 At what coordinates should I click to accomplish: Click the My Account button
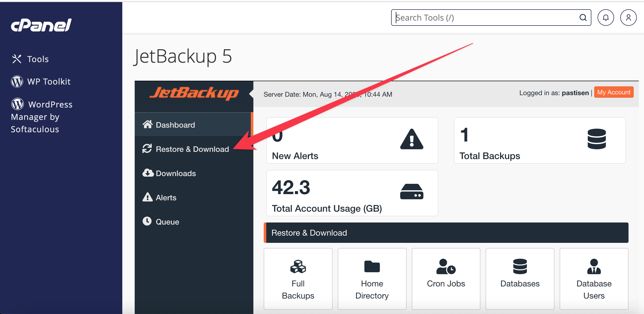click(614, 92)
